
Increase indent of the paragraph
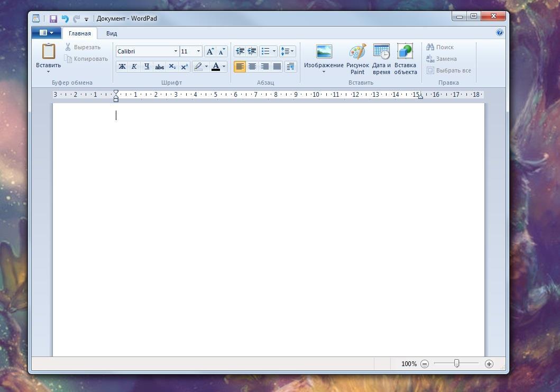pos(252,51)
